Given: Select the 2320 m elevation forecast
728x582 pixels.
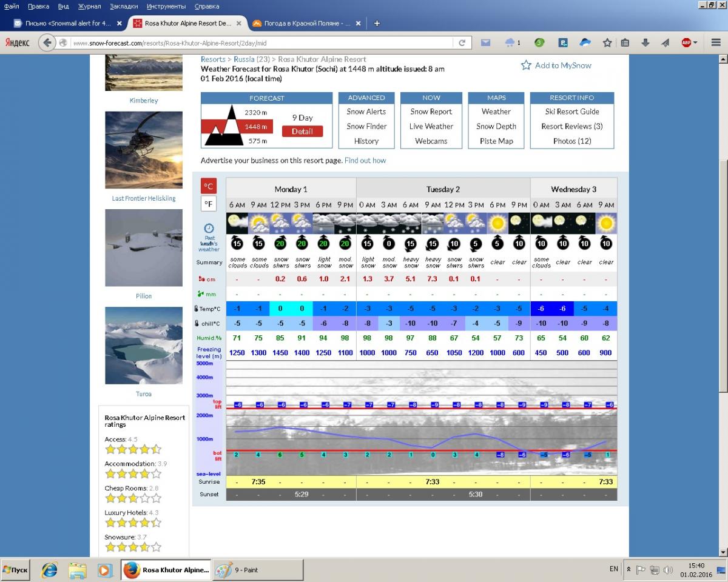Looking at the screenshot, I should click(256, 113).
